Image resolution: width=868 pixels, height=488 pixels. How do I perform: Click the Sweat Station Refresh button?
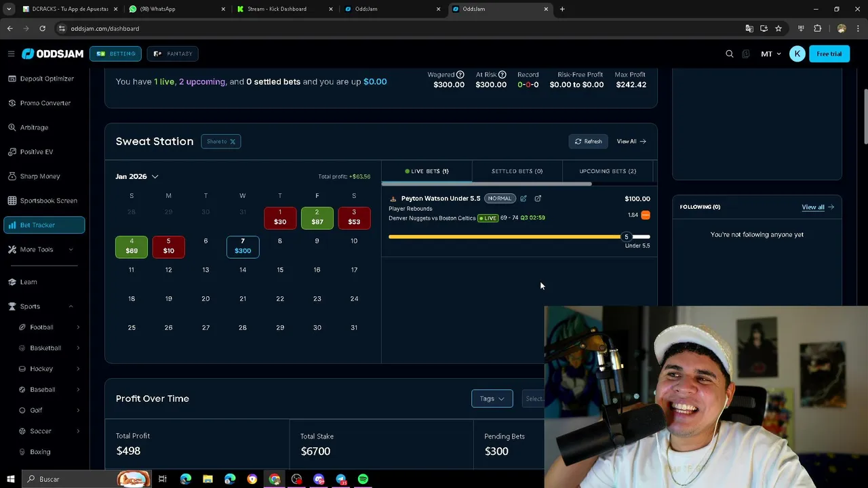589,141
